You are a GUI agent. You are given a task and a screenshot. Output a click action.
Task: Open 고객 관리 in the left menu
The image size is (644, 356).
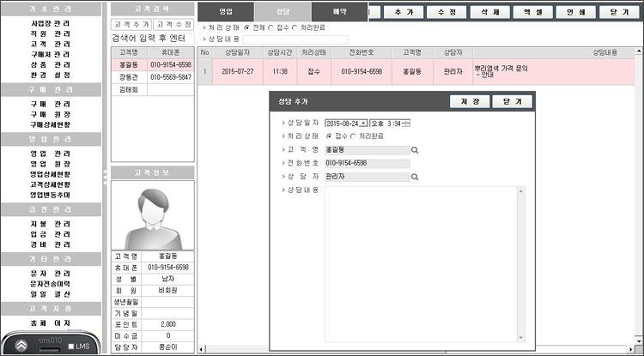point(50,42)
